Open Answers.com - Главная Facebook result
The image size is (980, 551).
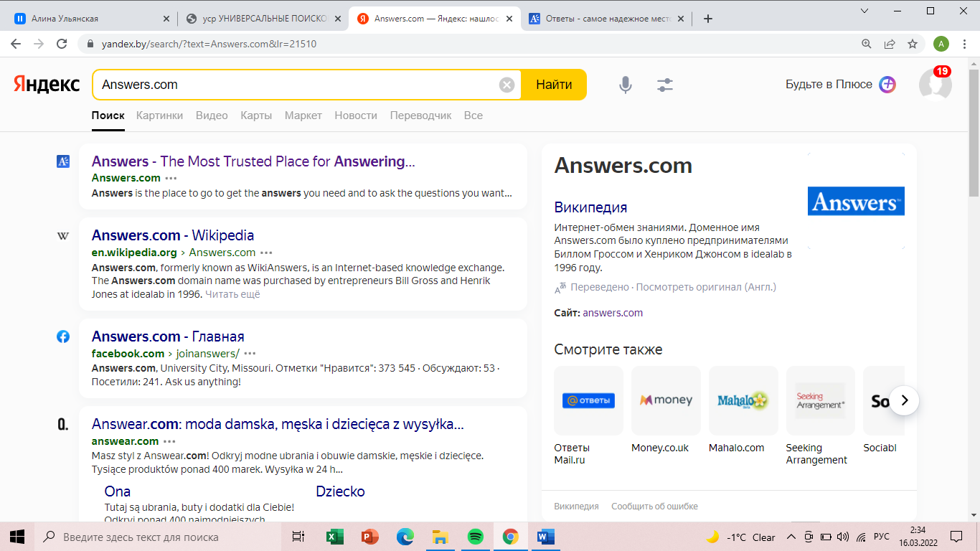click(168, 336)
